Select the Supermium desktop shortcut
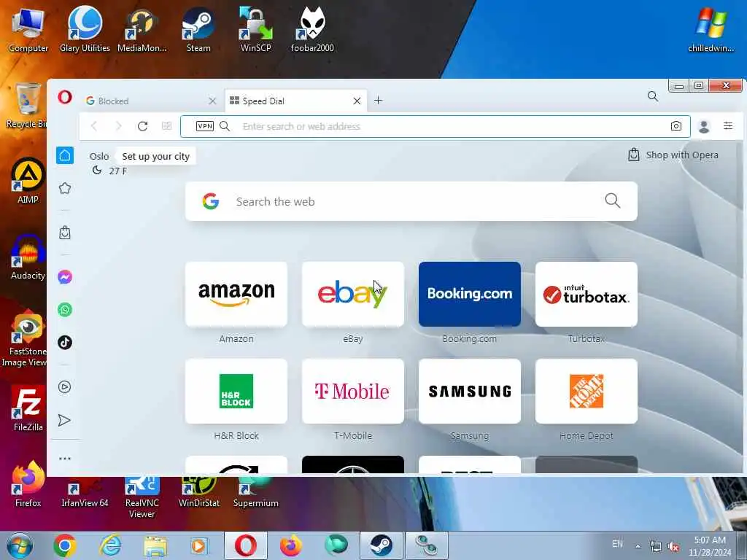This screenshot has height=560, width=747. (x=256, y=493)
